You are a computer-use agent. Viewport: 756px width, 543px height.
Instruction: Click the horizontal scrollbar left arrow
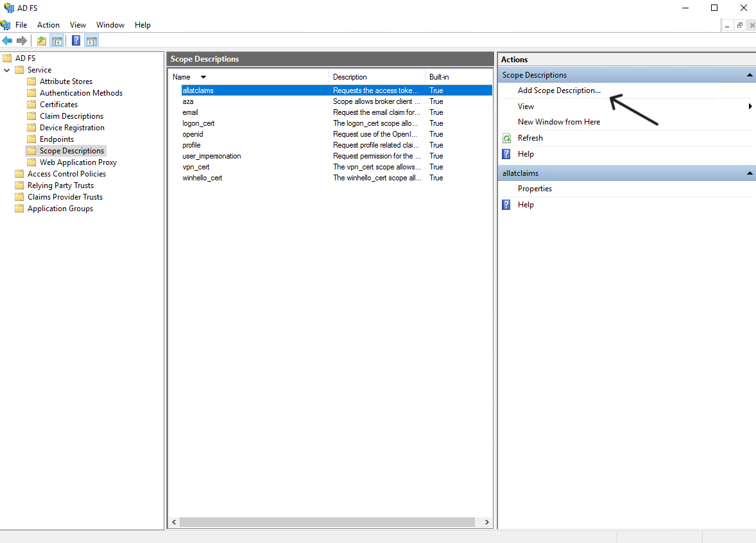(x=174, y=522)
